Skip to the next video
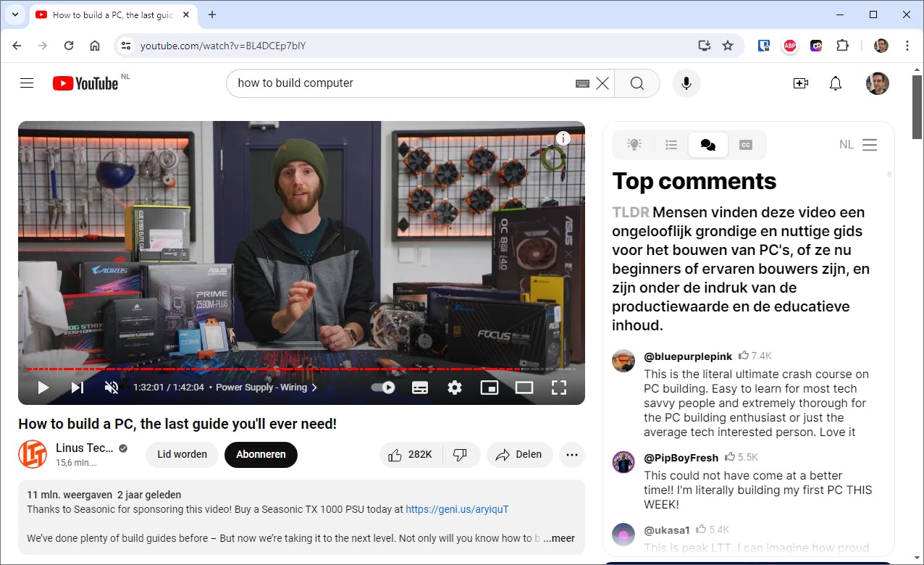This screenshot has width=924, height=565. [77, 388]
